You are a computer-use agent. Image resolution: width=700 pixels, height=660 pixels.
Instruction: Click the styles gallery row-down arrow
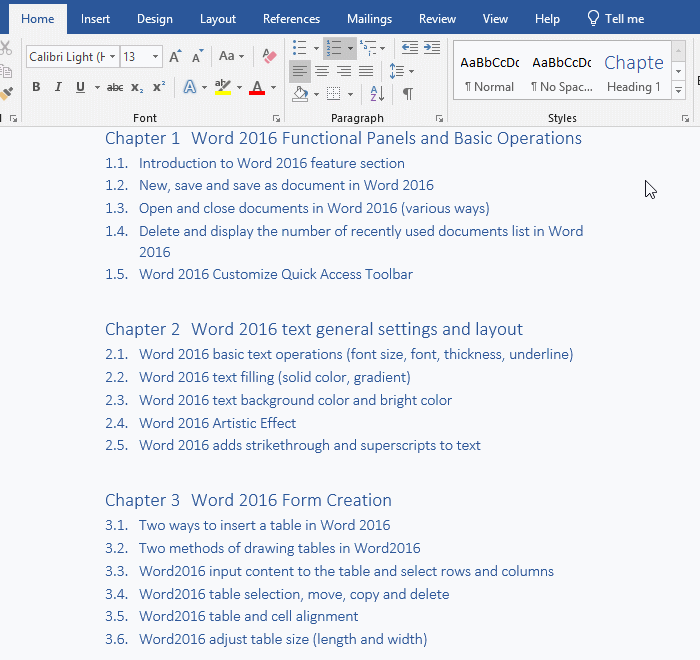click(x=678, y=71)
